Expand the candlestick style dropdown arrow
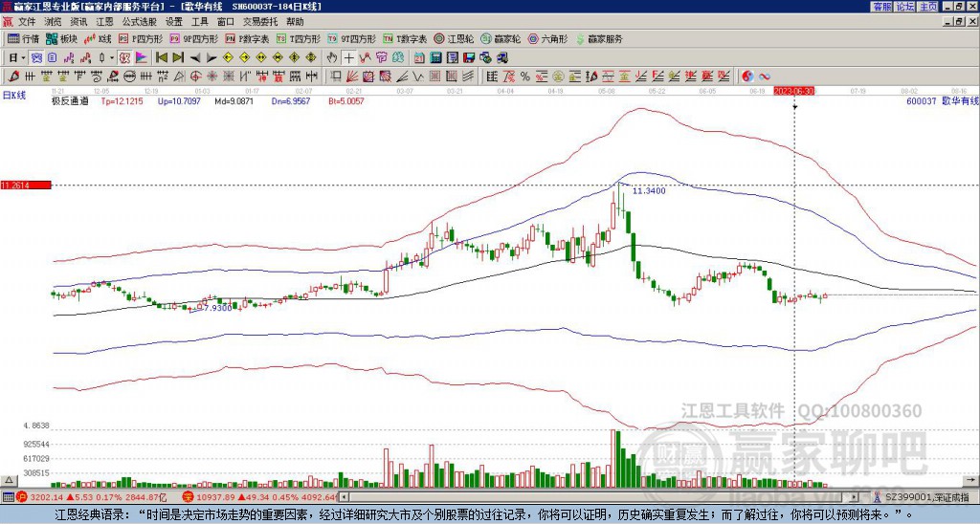 pos(112,58)
